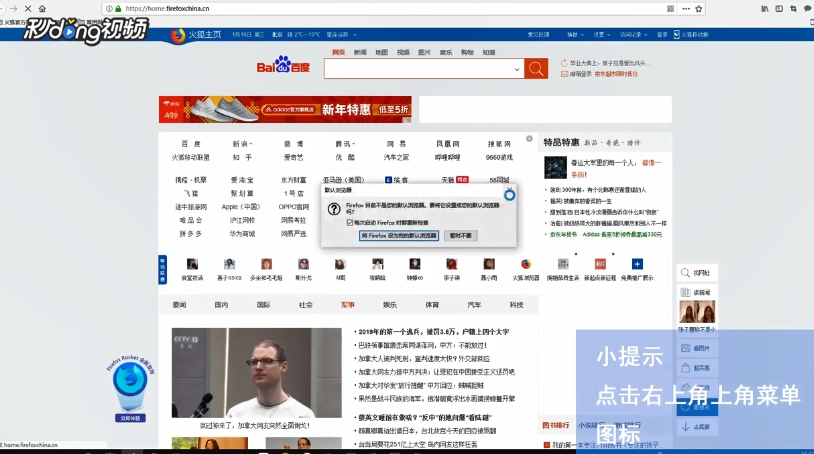Click the orange Baidu search magnifier button
814x454 pixels.
(x=536, y=68)
